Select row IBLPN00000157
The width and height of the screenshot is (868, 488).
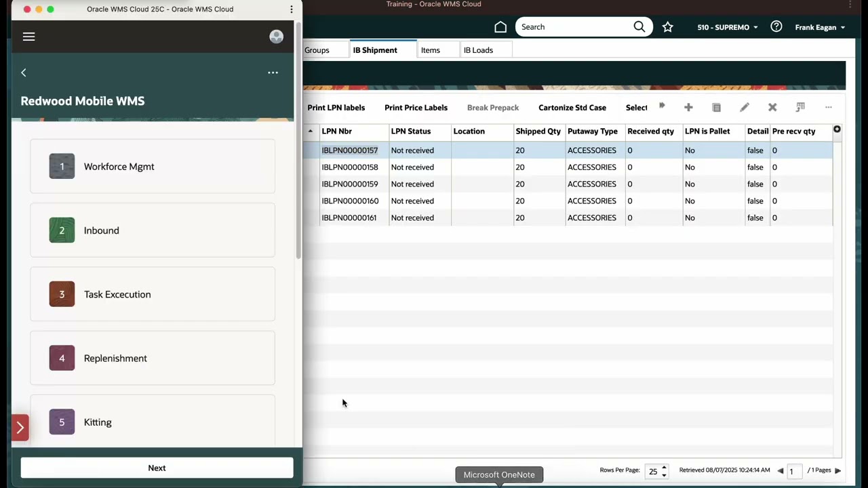coord(568,150)
